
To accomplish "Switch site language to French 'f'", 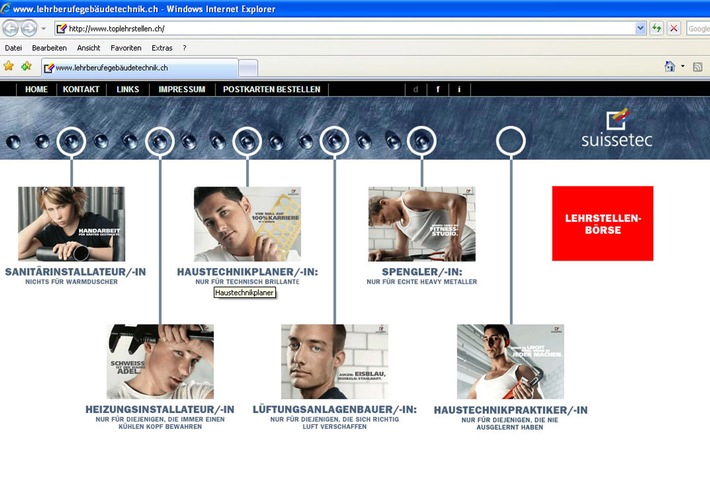I will [437, 89].
